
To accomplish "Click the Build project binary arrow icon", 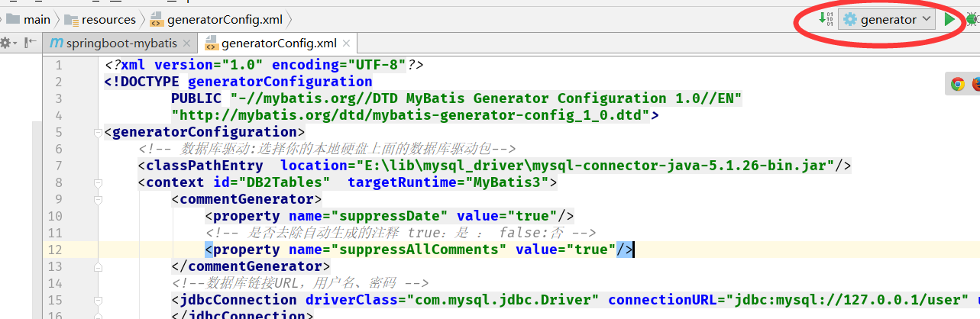I will pyautogui.click(x=825, y=19).
